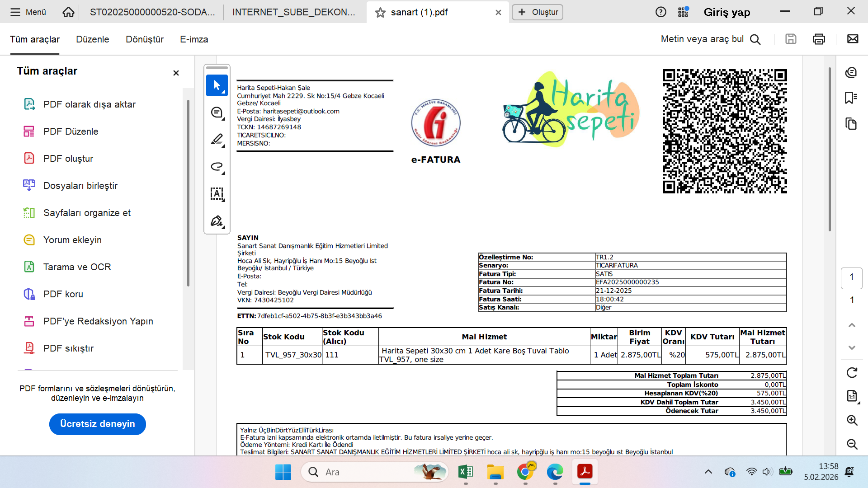Screen dimensions: 868x488
Task: Click the tools panel scrollbar
Action: [x=188, y=193]
